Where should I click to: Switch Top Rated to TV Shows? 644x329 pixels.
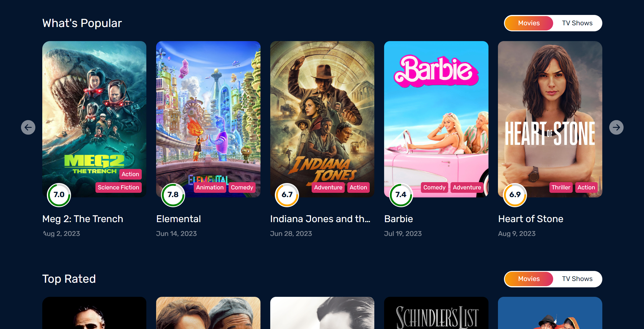click(x=577, y=279)
